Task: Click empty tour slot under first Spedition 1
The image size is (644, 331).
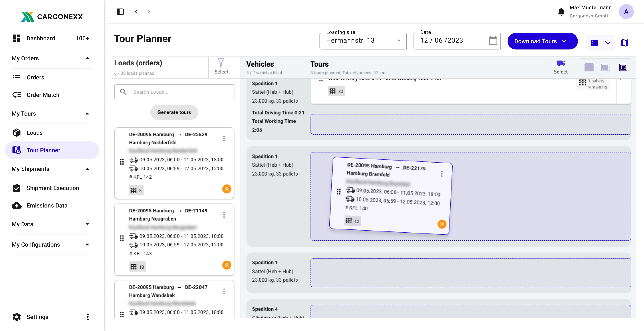Action: coord(471,124)
